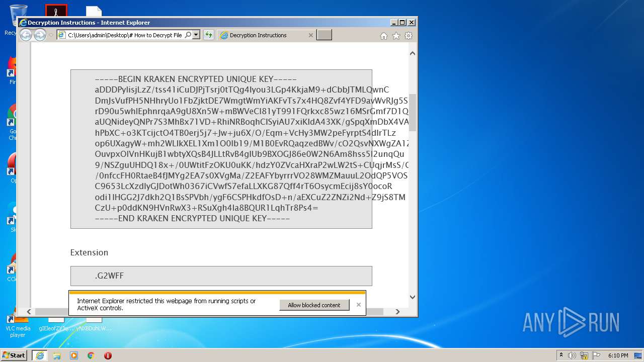
Task: Dismiss the blocked content notification bar
Action: coord(358,305)
